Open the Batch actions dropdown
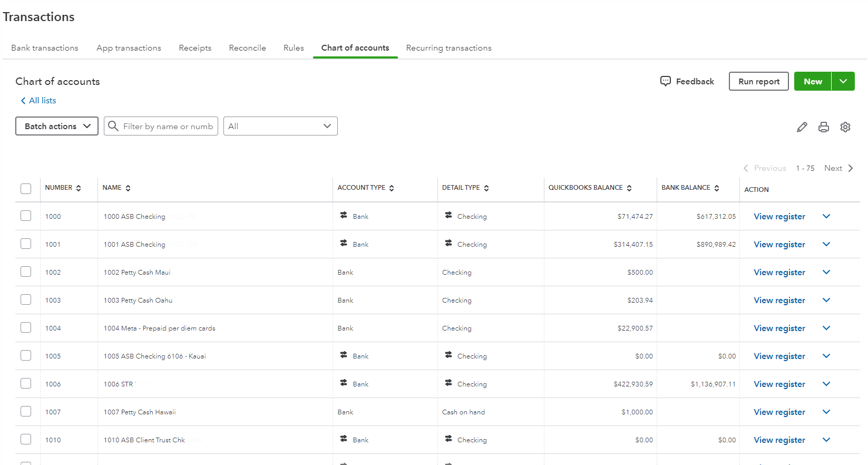The height and width of the screenshot is (465, 868). [x=57, y=126]
